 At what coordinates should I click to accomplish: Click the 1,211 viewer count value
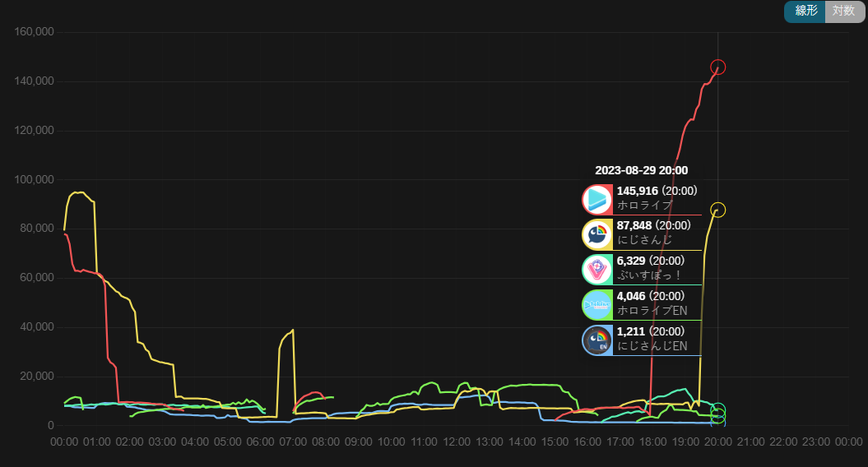[630, 331]
